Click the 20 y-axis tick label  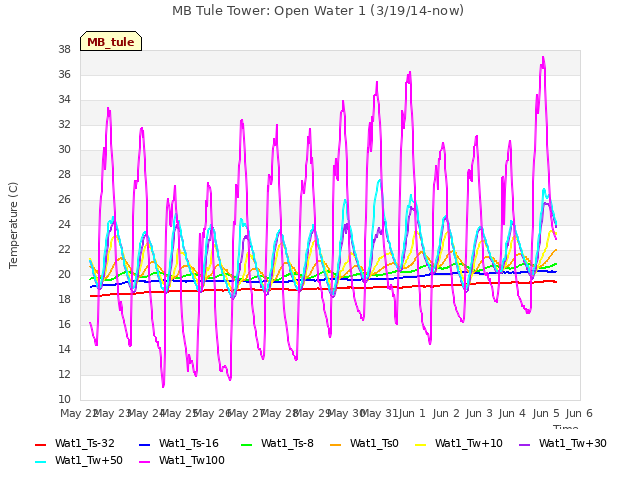(64, 275)
